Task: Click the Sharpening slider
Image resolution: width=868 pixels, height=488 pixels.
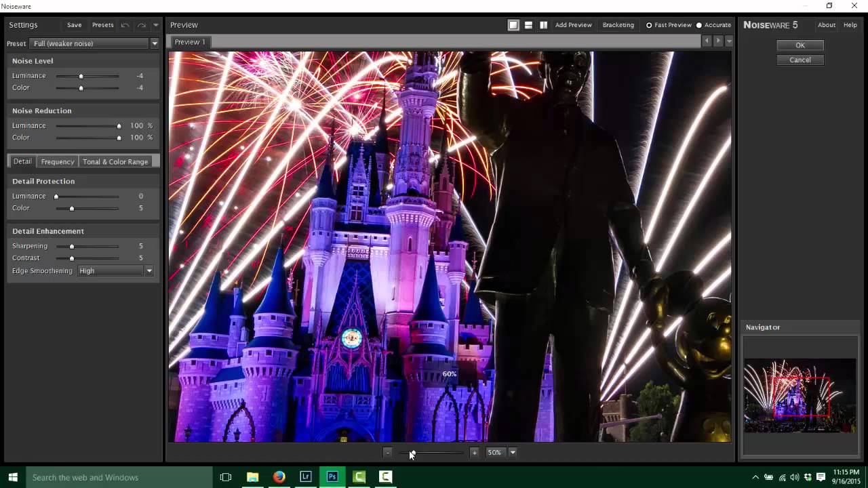Action: point(87,246)
